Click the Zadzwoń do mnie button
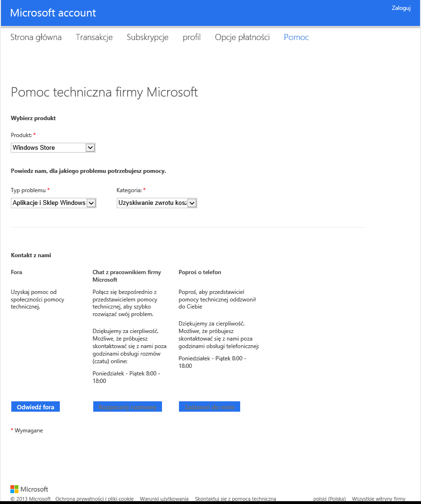 pyautogui.click(x=210, y=406)
